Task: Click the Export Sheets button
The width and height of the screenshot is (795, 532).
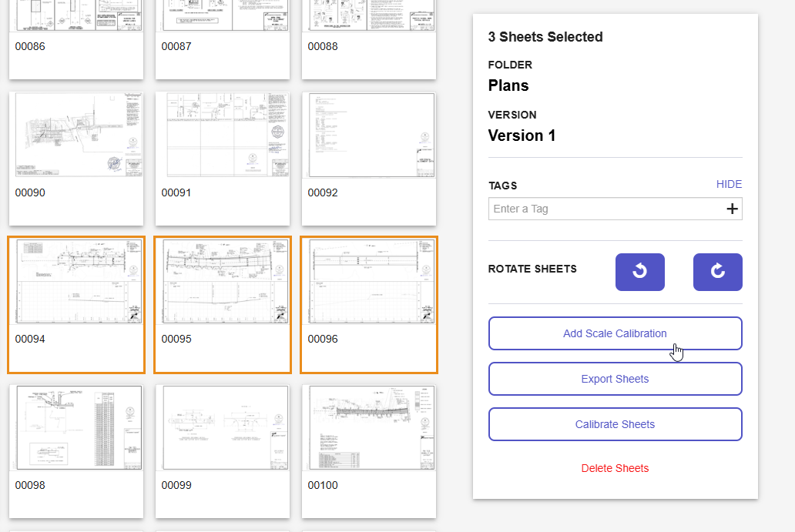Action: (x=614, y=378)
